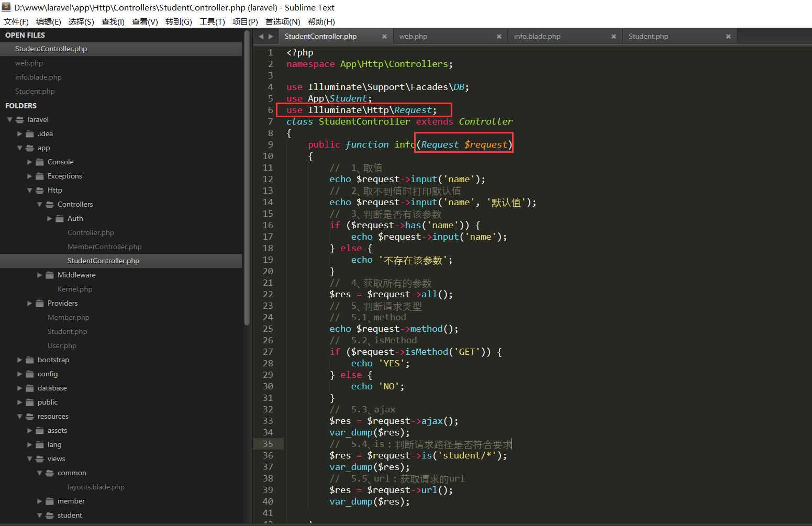Screen dimensions: 812x526
Task: Open the 查找(I) menu
Action: tap(113, 21)
